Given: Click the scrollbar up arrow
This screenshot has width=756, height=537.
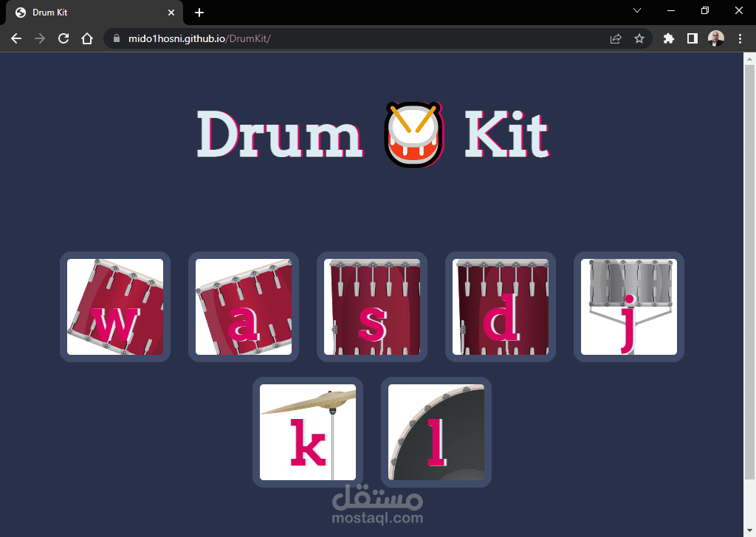Looking at the screenshot, I should (x=749, y=59).
